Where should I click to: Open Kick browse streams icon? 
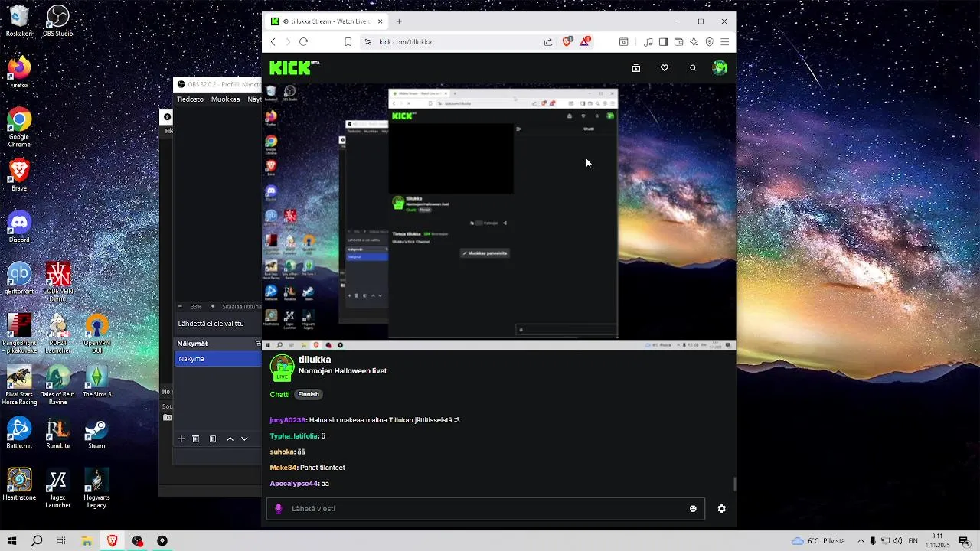[635, 68]
